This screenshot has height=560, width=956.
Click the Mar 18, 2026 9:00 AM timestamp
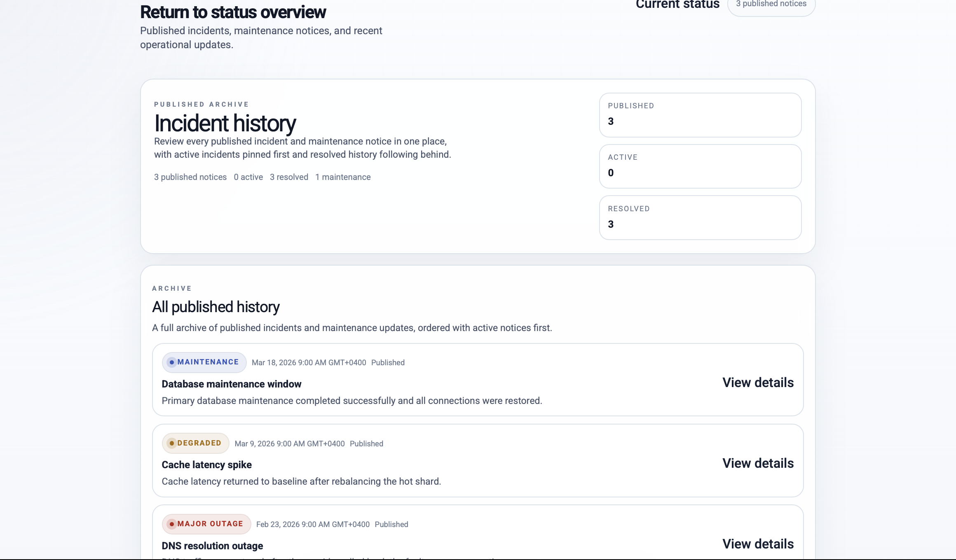tap(309, 363)
